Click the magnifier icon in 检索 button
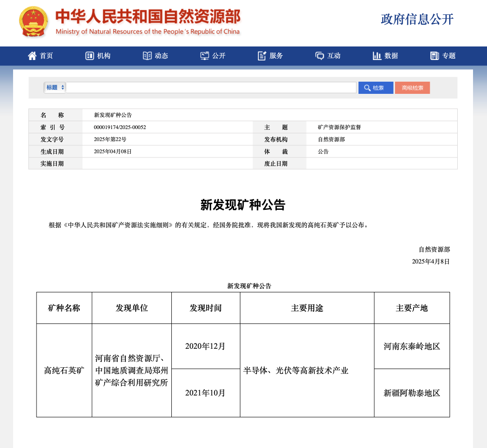This screenshot has height=448, width=487. [x=367, y=88]
